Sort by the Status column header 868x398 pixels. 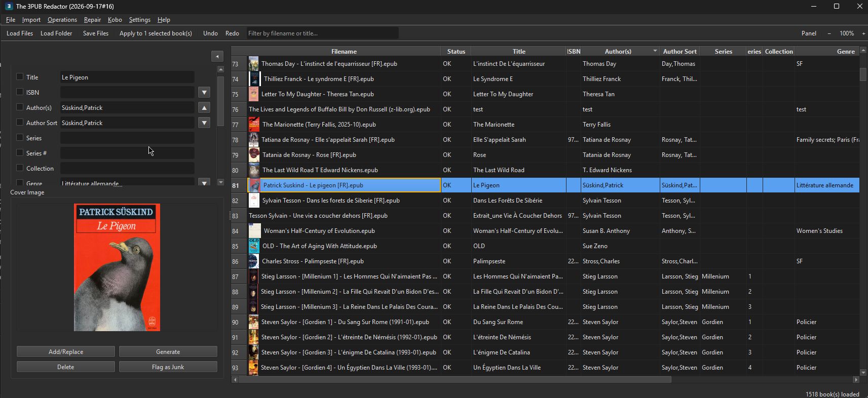click(x=456, y=51)
